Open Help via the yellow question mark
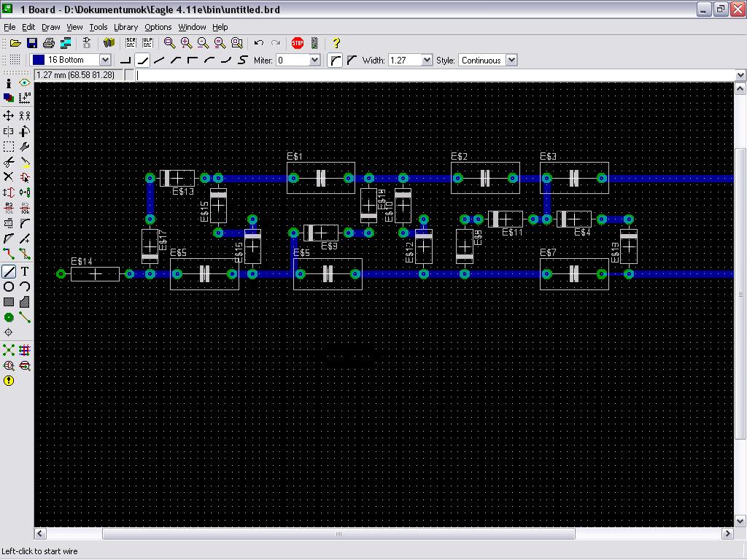Screen dimensions: 747x560 click(x=336, y=43)
